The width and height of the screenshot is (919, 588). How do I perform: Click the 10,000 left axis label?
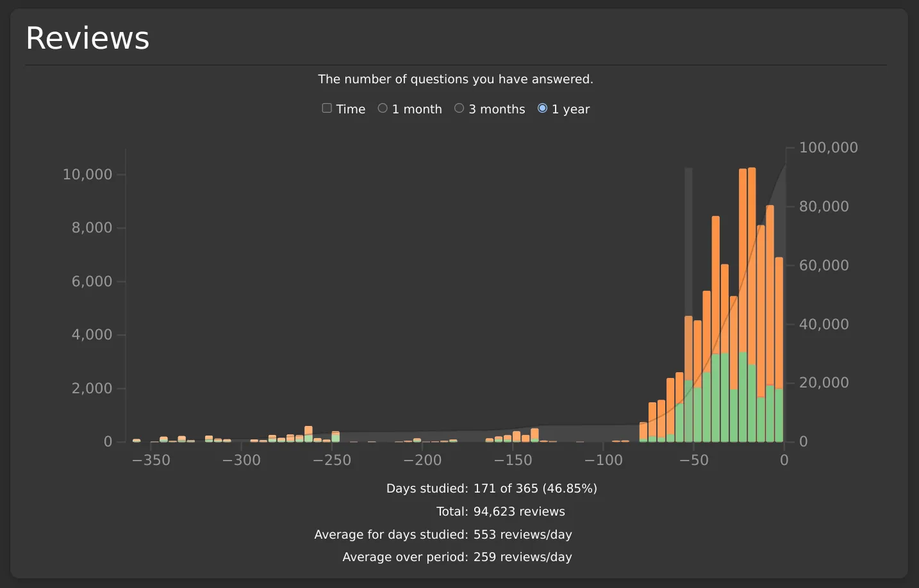[87, 174]
